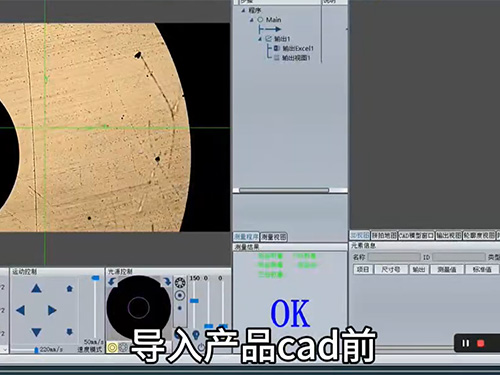Viewport: 500px width, 375px height.
Task: Collapse the Main tree node
Action: click(252, 20)
